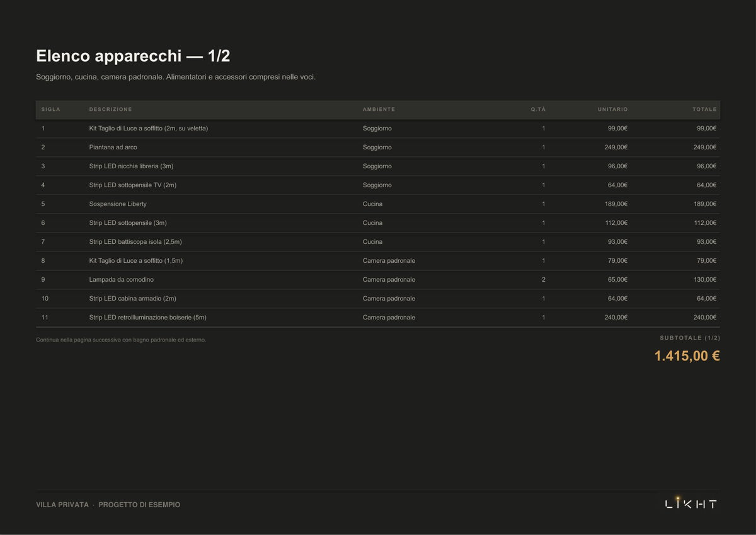The width and height of the screenshot is (756, 535).
Task: Select the 'Piantana ad arco' description
Action: (x=113, y=147)
